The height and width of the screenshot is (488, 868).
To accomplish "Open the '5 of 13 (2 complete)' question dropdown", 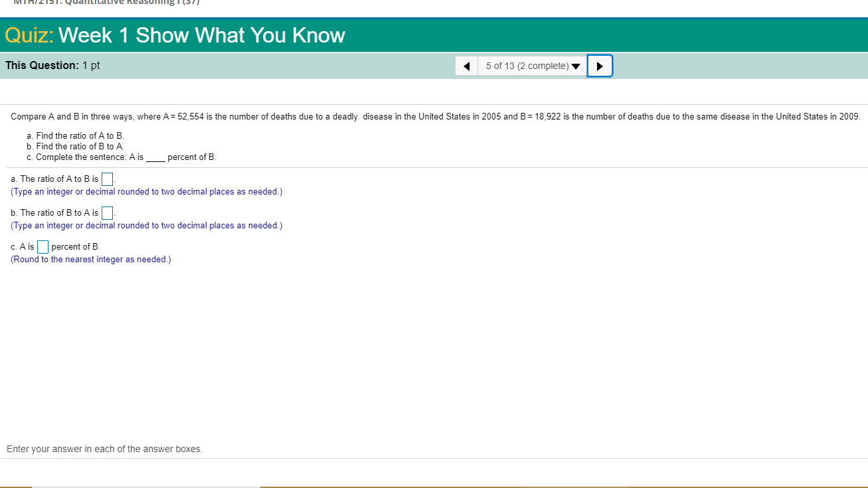I will point(533,66).
